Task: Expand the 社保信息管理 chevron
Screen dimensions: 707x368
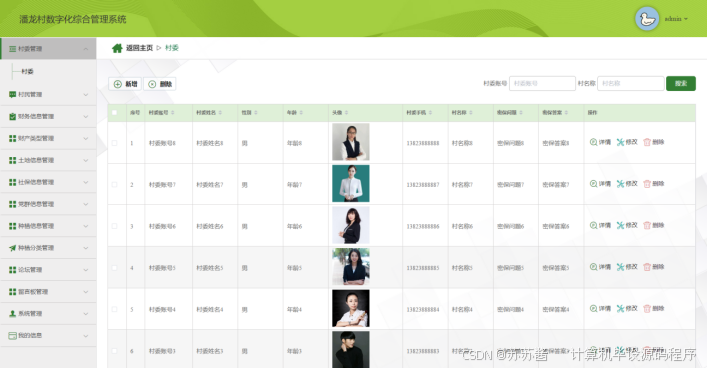Action: tap(86, 182)
